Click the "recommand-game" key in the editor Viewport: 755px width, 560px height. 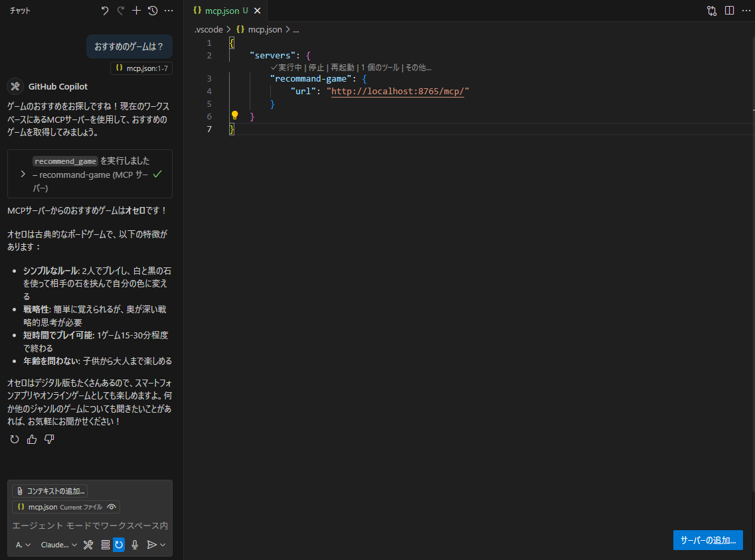tap(311, 78)
